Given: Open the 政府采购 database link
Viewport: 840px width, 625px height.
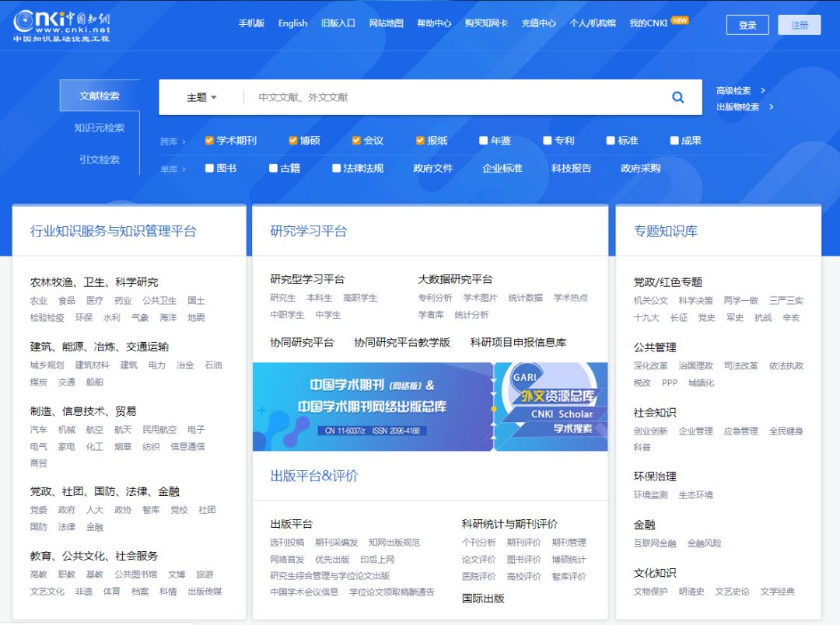Looking at the screenshot, I should click(640, 168).
